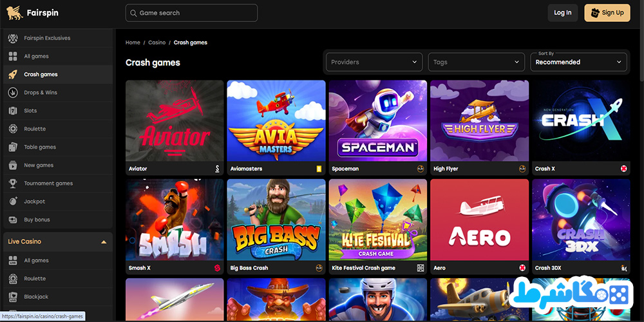Image resolution: width=644 pixels, height=322 pixels.
Task: Click the All games grid icon under Fairspin Exclusives
Action: click(x=13, y=56)
